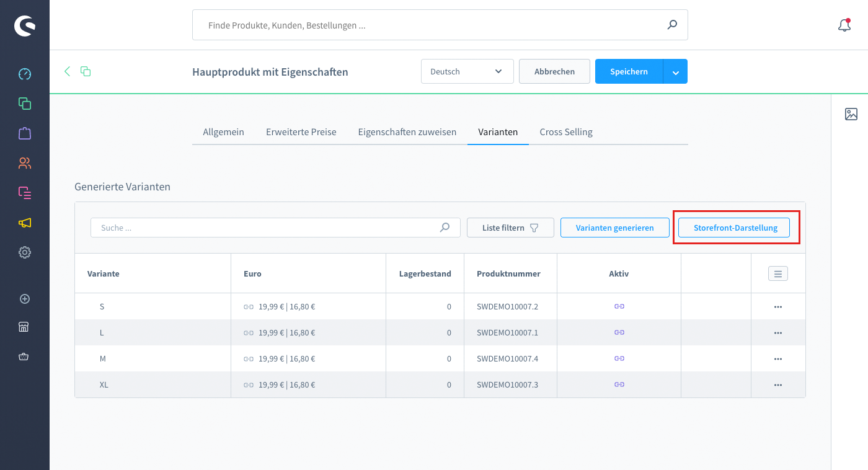Viewport: 868px width, 470px height.
Task: Open the Dashboard speedometer icon
Action: tap(25, 74)
